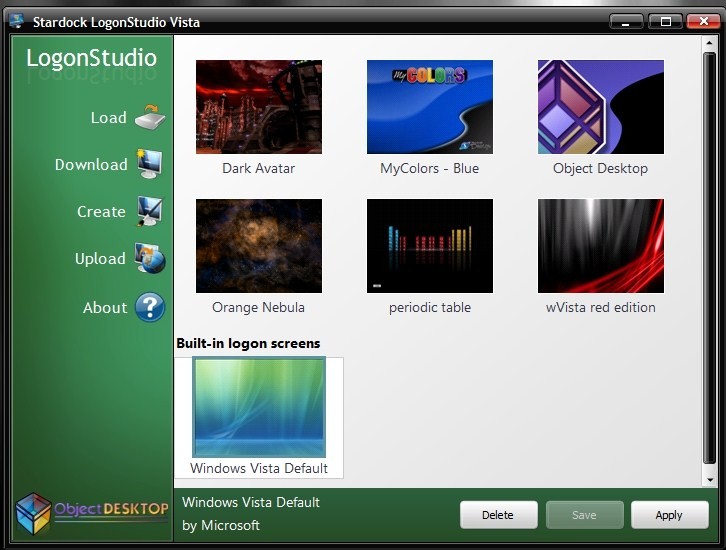Click the "wVista red edition" caption
The width and height of the screenshot is (726, 550).
pos(601,307)
